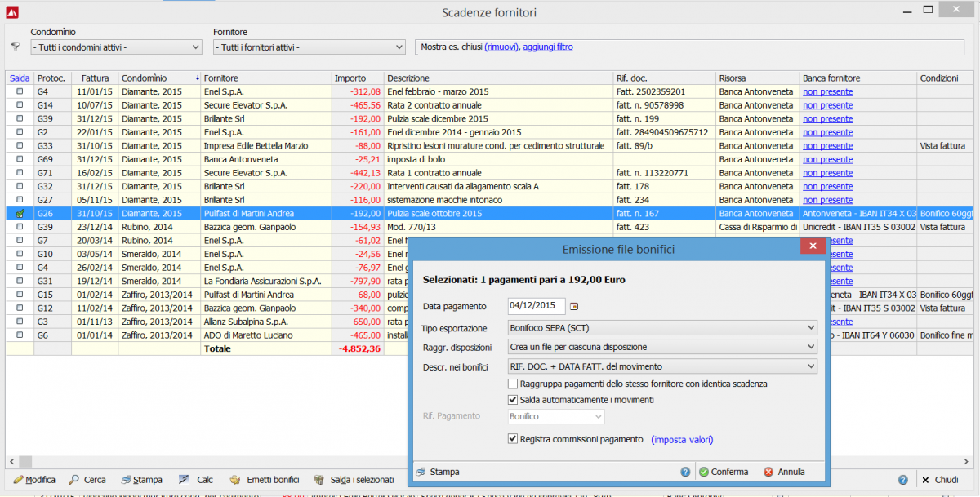
Task: Open the Raggr. disposizioni dropdown
Action: [661, 347]
